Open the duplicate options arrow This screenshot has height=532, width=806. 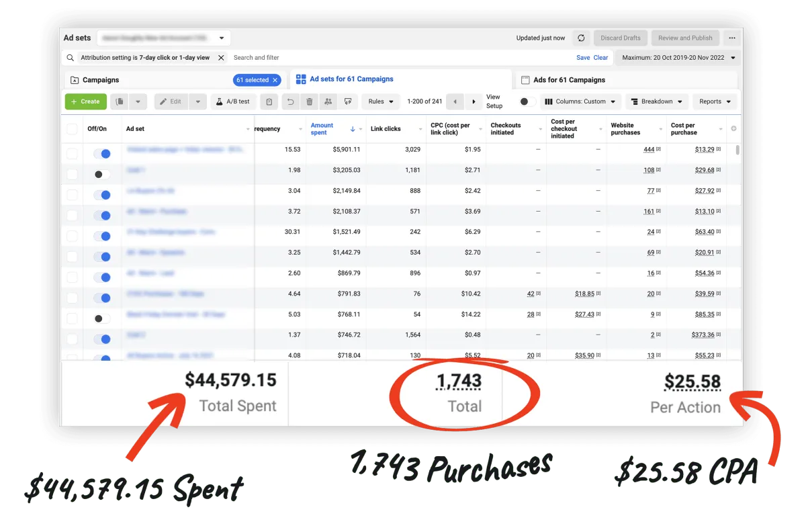point(138,101)
